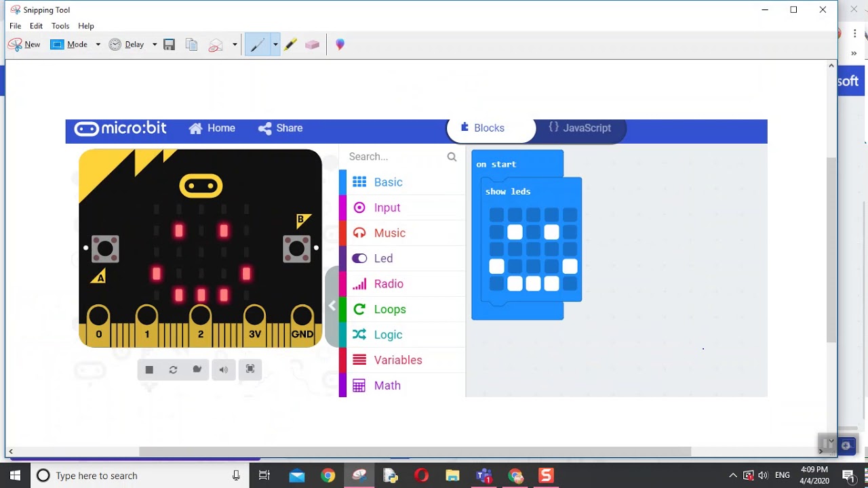Image resolution: width=868 pixels, height=488 pixels.
Task: Open the File menu
Action: (15, 26)
